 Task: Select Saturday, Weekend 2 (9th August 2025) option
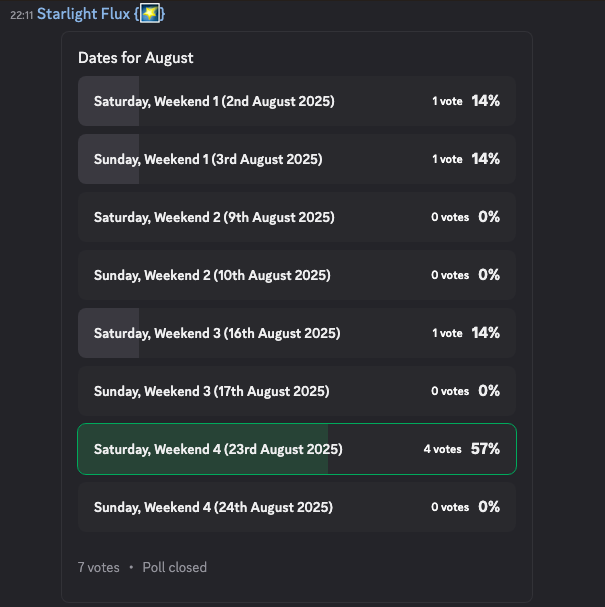click(x=297, y=217)
